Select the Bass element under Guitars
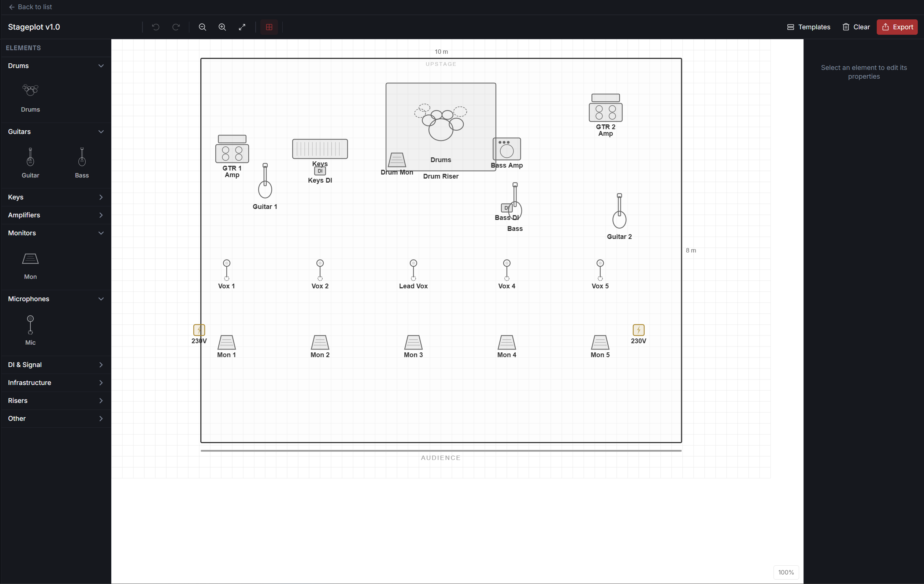924x584 pixels. pyautogui.click(x=82, y=162)
